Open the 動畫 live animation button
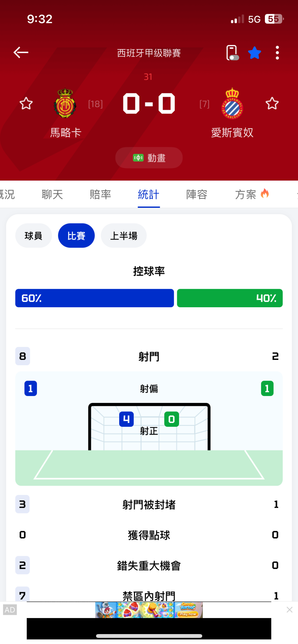The image size is (298, 644). (149, 158)
